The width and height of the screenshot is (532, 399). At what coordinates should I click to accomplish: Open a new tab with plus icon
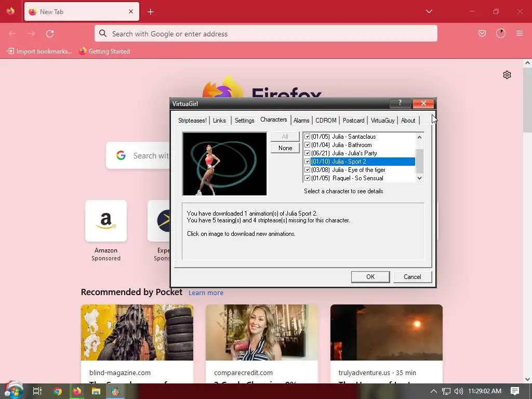coord(150,12)
